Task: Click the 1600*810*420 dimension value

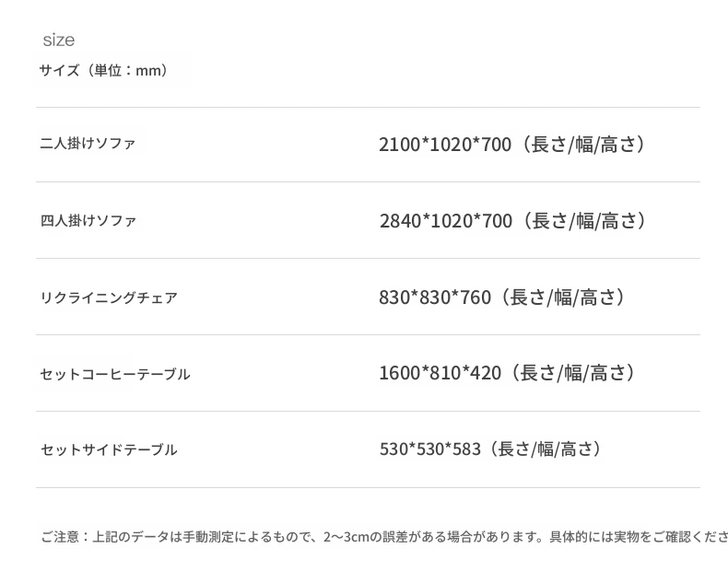Action: click(440, 373)
